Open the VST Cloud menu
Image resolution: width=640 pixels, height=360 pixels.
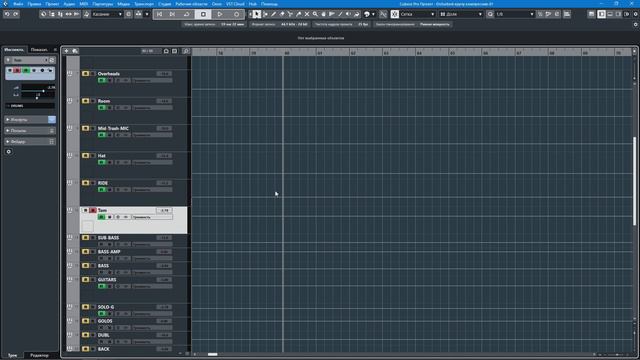[235, 4]
